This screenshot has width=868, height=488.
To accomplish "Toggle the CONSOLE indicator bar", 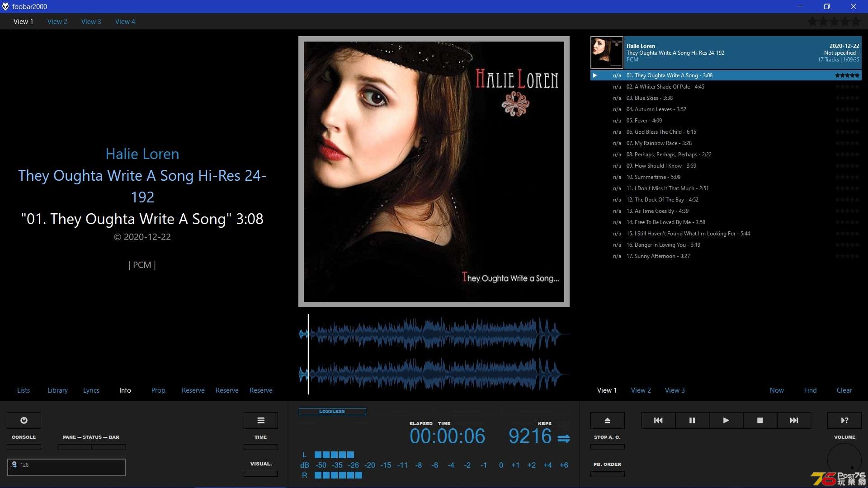I will (x=24, y=447).
